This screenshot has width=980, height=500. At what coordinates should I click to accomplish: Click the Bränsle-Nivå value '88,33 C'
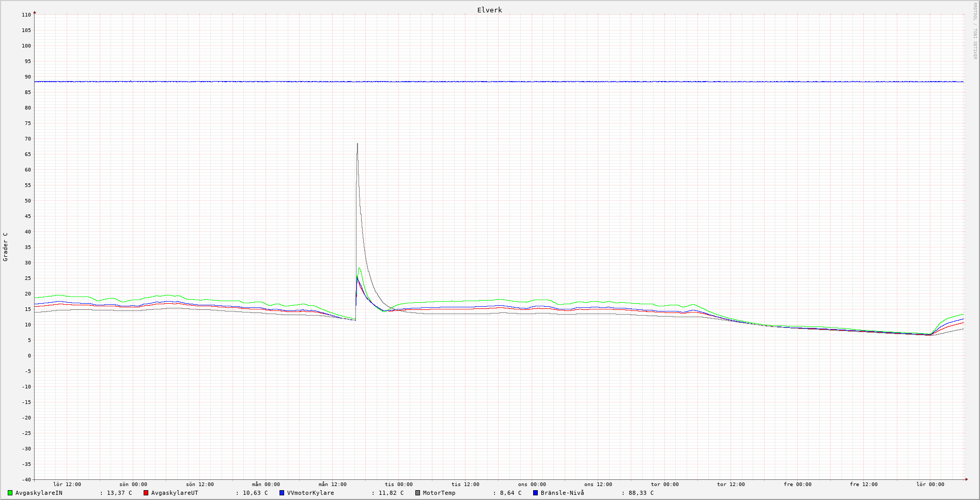tap(641, 493)
